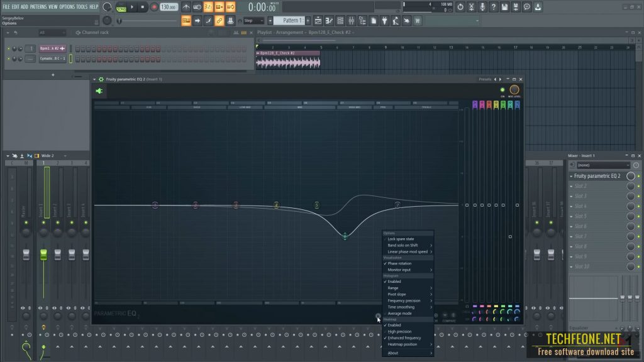
Task: Click the render/export download icon
Action: tap(538, 7)
